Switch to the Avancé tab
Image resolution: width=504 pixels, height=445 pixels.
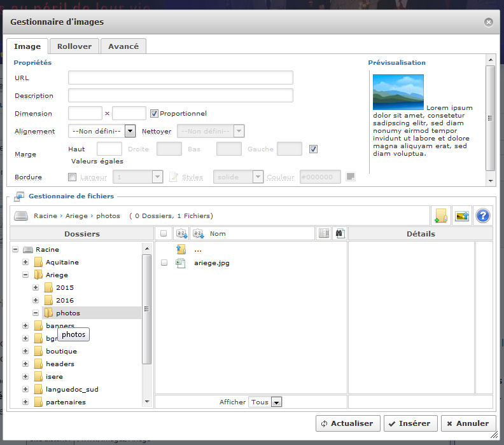click(x=123, y=46)
